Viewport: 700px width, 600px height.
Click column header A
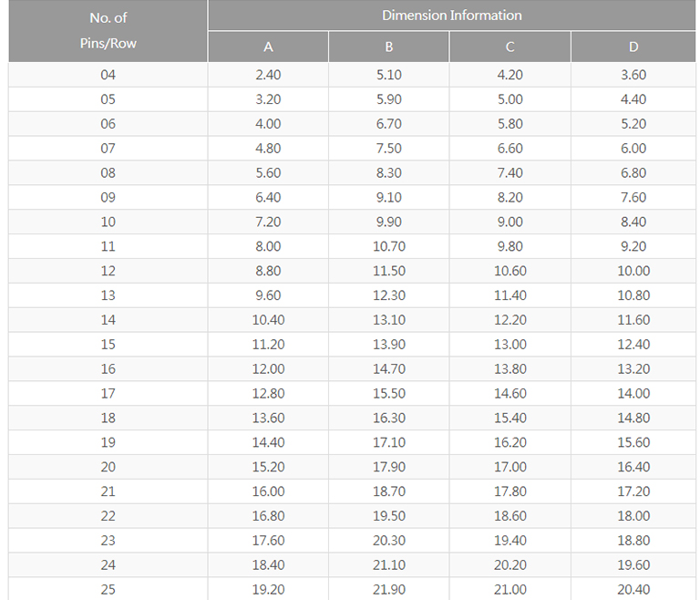pyautogui.click(x=268, y=47)
